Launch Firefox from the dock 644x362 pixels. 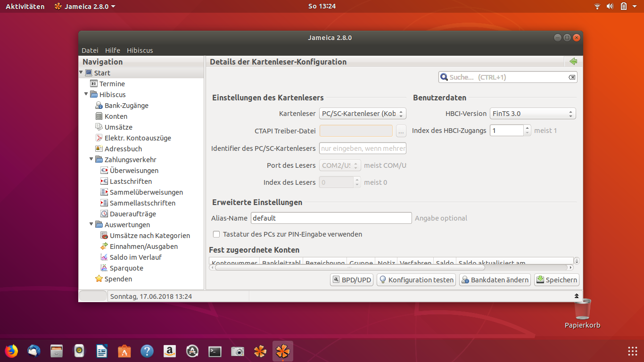(11, 351)
